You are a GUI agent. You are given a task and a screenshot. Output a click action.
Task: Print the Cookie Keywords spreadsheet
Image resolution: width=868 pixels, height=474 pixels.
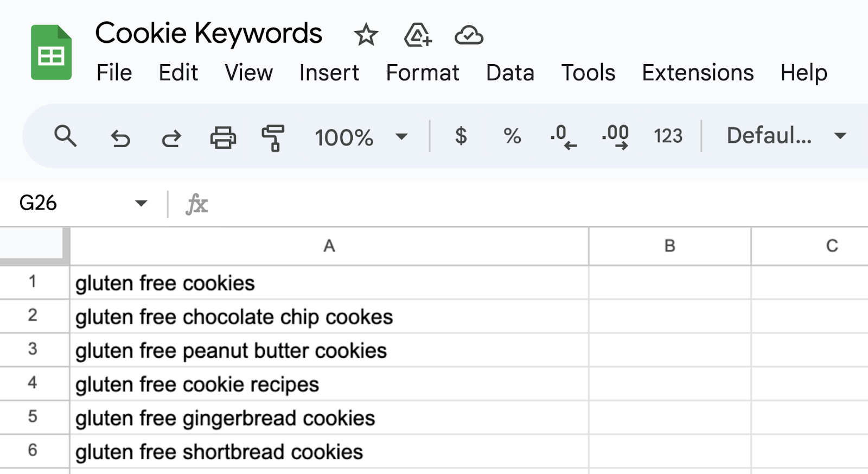pyautogui.click(x=222, y=137)
